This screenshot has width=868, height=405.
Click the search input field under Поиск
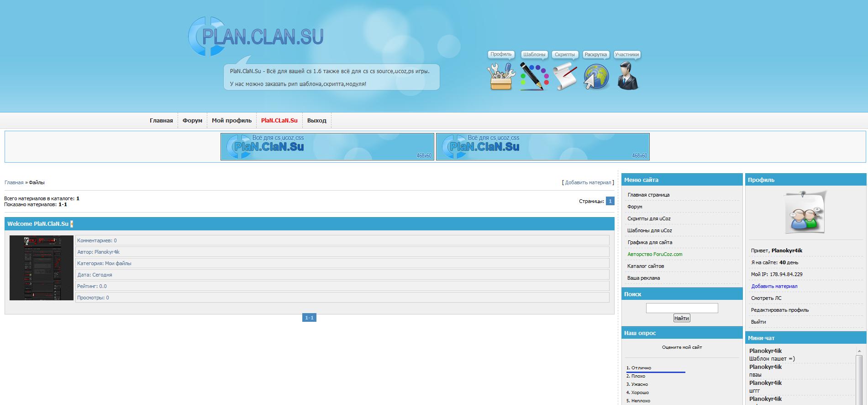(682, 308)
